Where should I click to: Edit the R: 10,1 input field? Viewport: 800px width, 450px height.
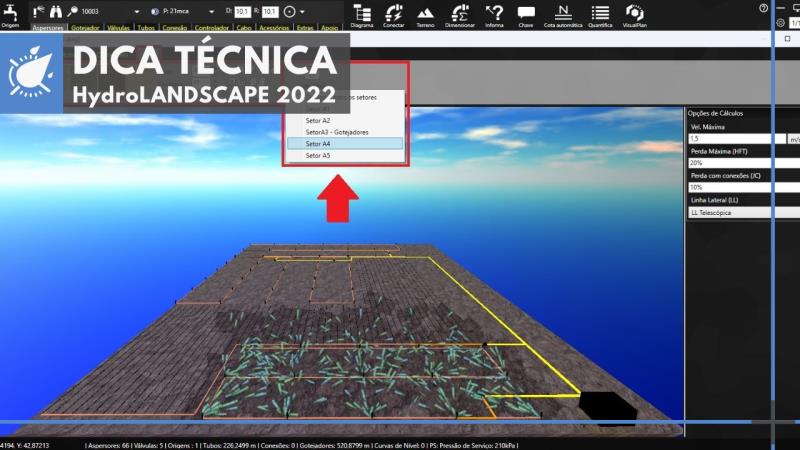(270, 11)
